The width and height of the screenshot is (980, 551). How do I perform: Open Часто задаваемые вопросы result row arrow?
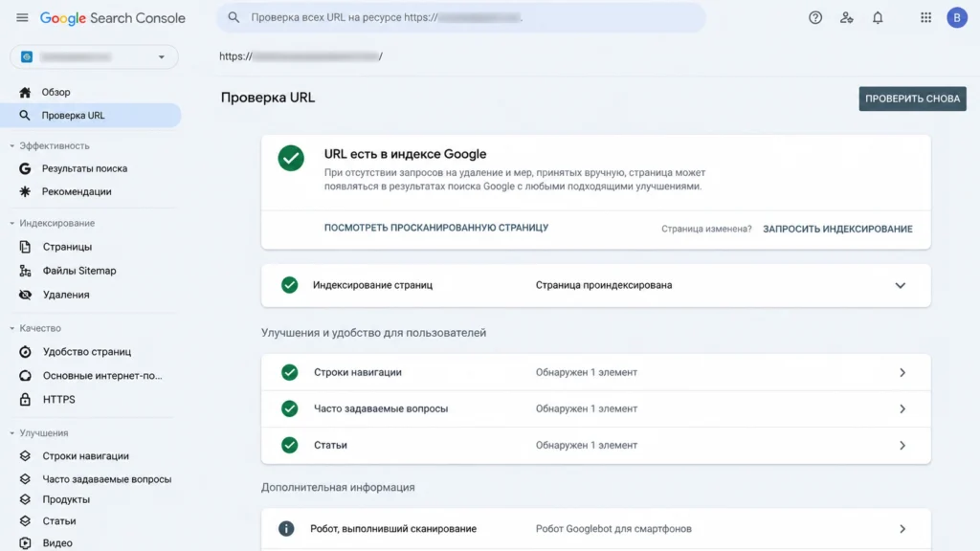coord(902,408)
